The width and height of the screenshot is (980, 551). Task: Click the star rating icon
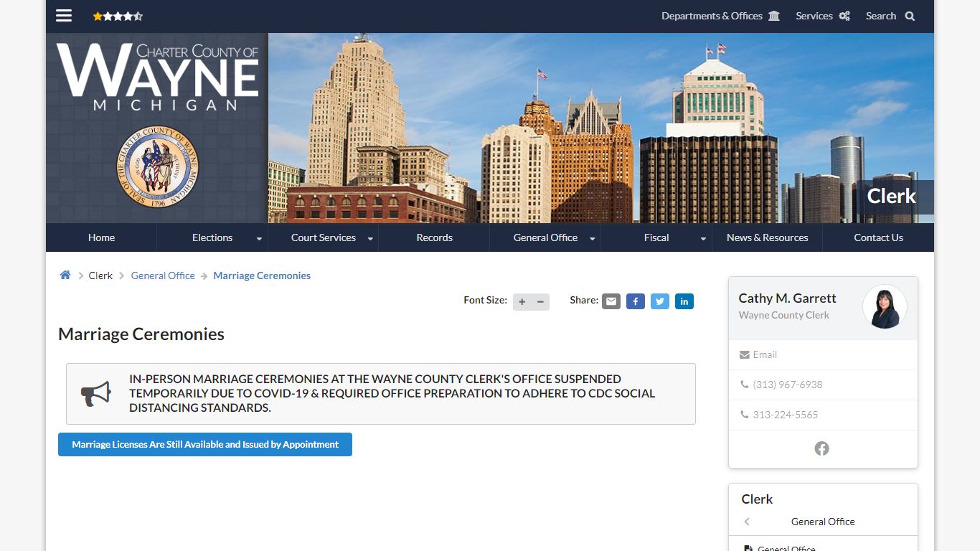[x=118, y=16]
